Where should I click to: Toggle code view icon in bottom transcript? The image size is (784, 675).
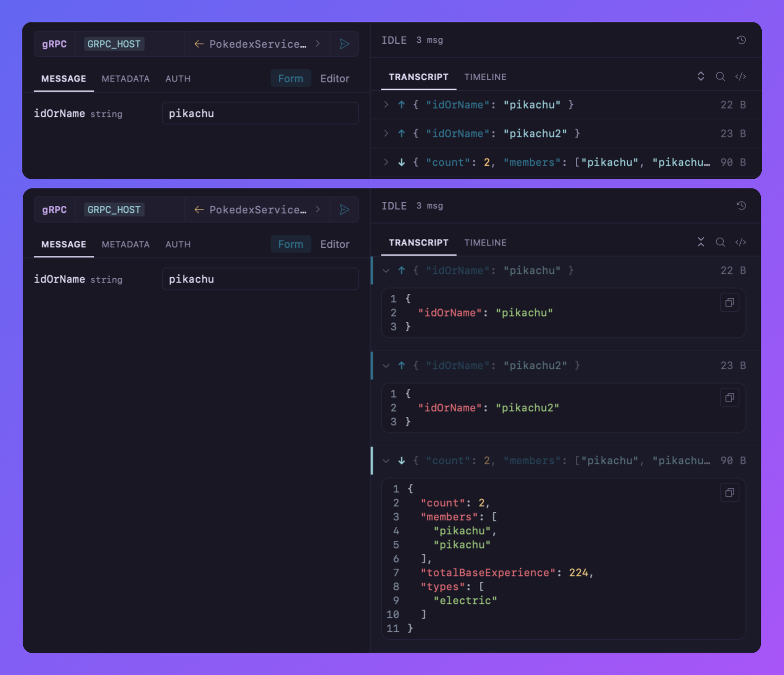[740, 242]
